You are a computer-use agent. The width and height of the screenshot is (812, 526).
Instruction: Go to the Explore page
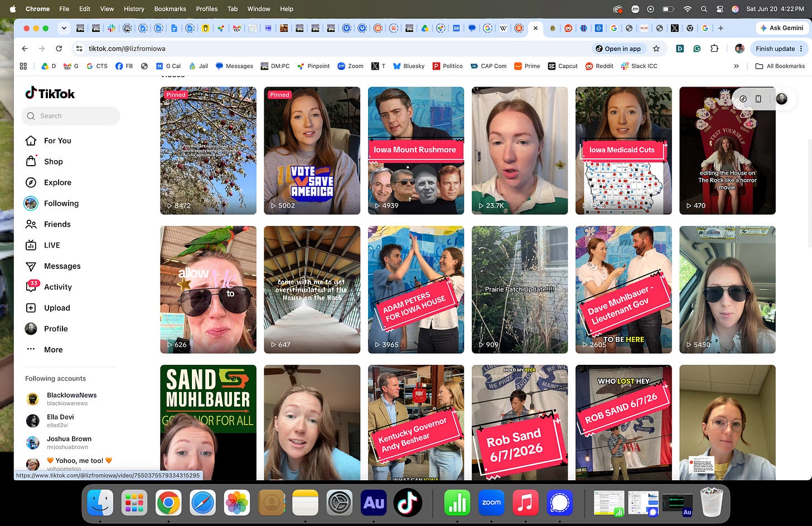(x=49, y=182)
